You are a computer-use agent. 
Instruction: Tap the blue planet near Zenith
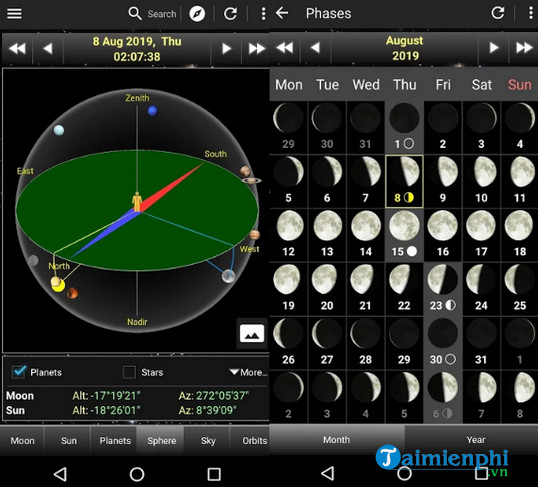coord(152,111)
